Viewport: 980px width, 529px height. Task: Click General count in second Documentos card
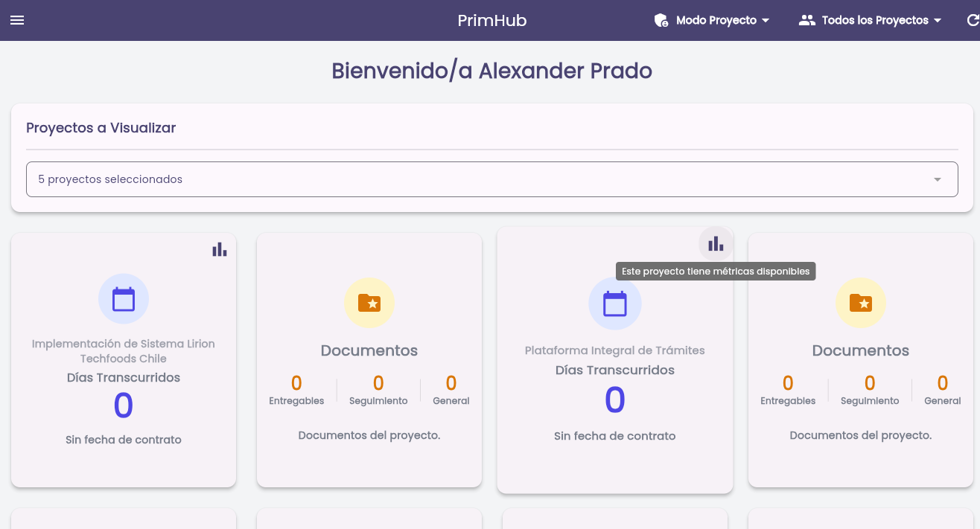tap(943, 383)
